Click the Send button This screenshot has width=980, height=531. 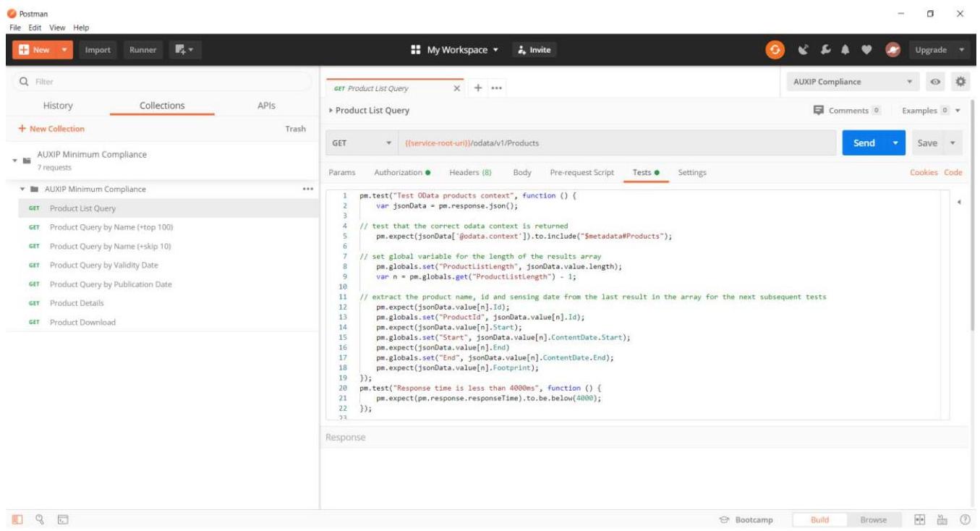(864, 143)
